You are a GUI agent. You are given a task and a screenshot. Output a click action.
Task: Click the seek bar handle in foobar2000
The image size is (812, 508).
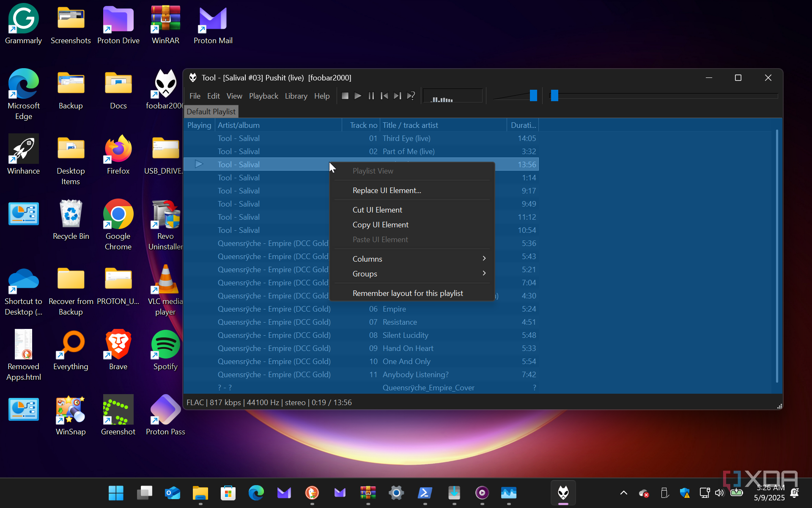pos(554,96)
